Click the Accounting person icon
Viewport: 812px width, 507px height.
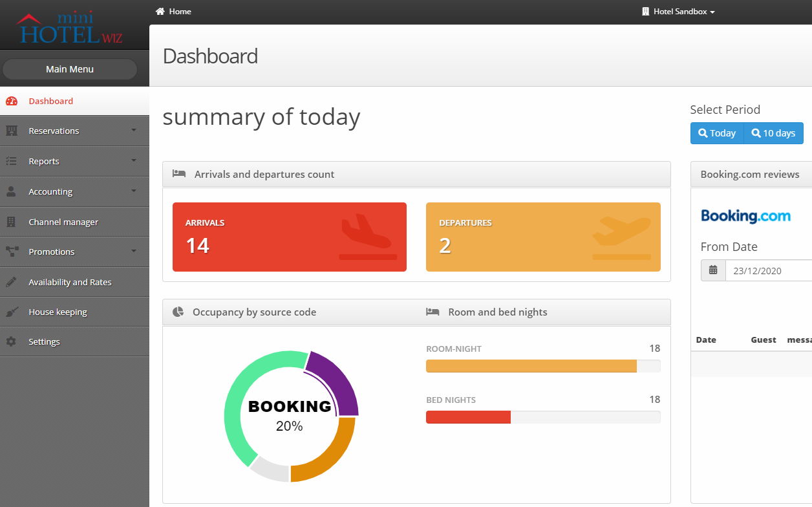pyautogui.click(x=11, y=191)
